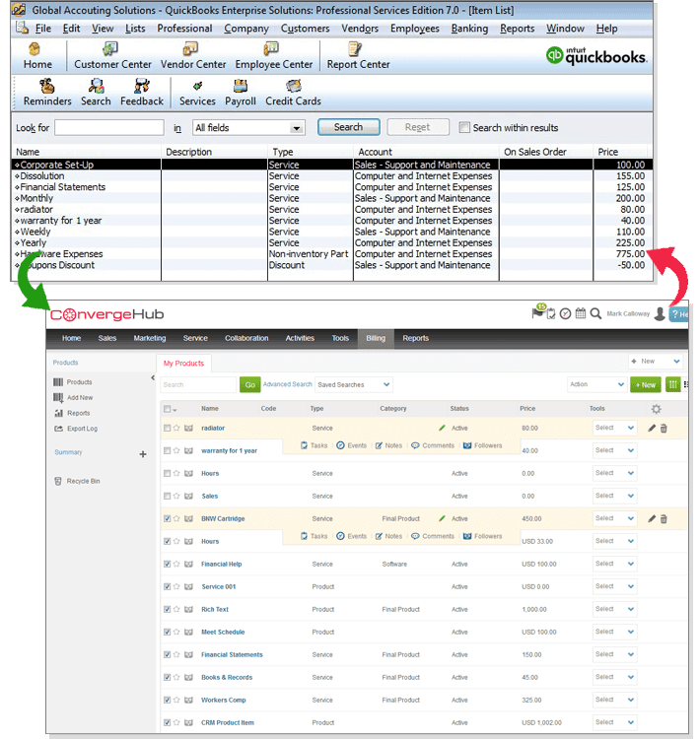Open the table settings gear icon
The image size is (700, 739).
pyautogui.click(x=656, y=409)
